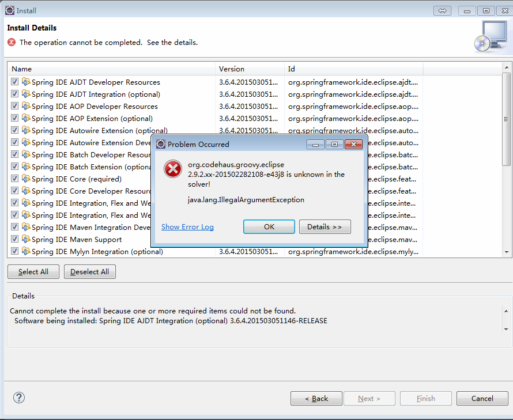Click the Spring IDE AOP Extension feature icon
The width and height of the screenshot is (513, 420).
coord(26,118)
